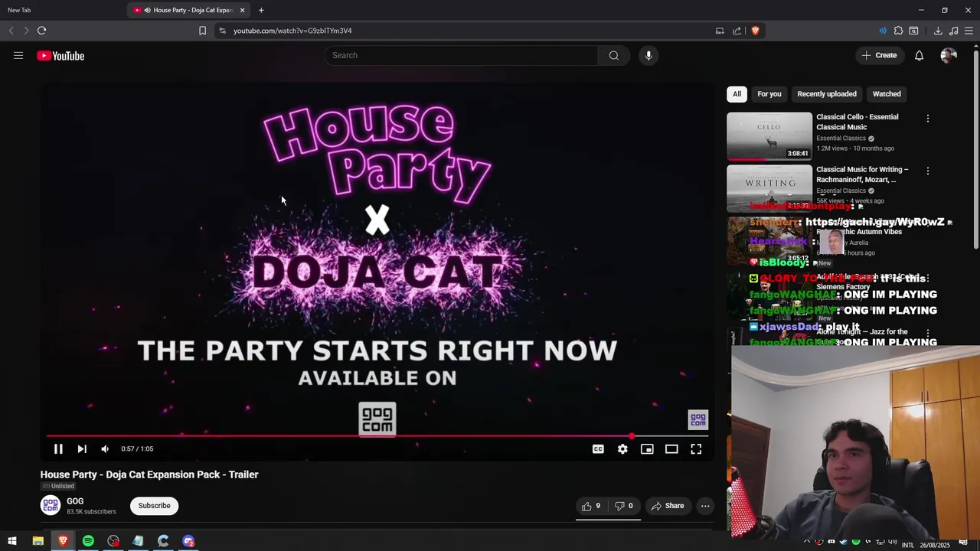This screenshot has width=980, height=551.
Task: Open Brave browser taskbar icon
Action: (x=63, y=542)
